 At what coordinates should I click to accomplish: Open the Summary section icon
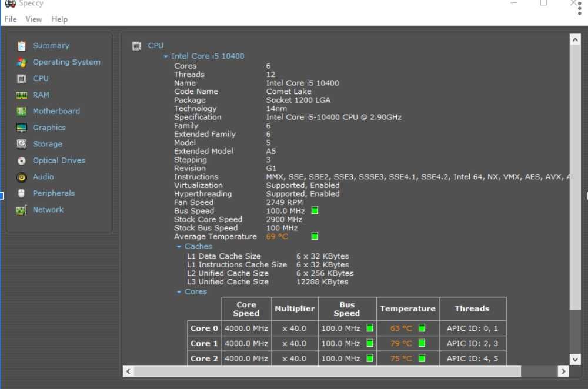(21, 46)
